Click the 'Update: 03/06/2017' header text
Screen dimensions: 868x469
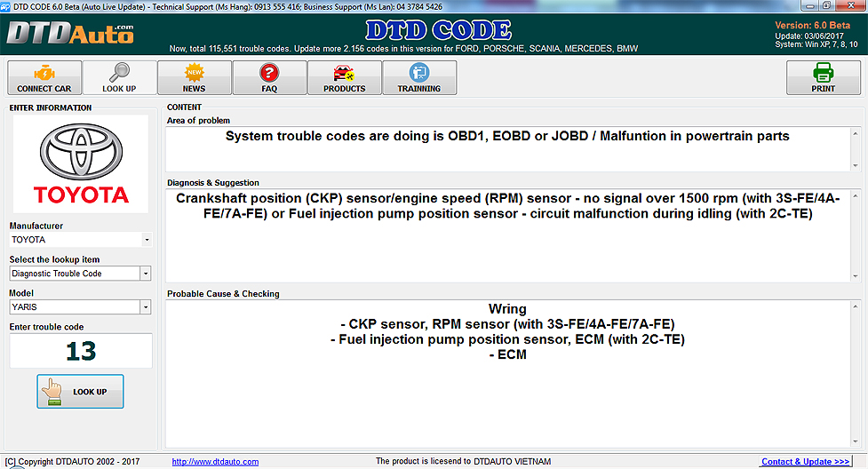tap(809, 36)
